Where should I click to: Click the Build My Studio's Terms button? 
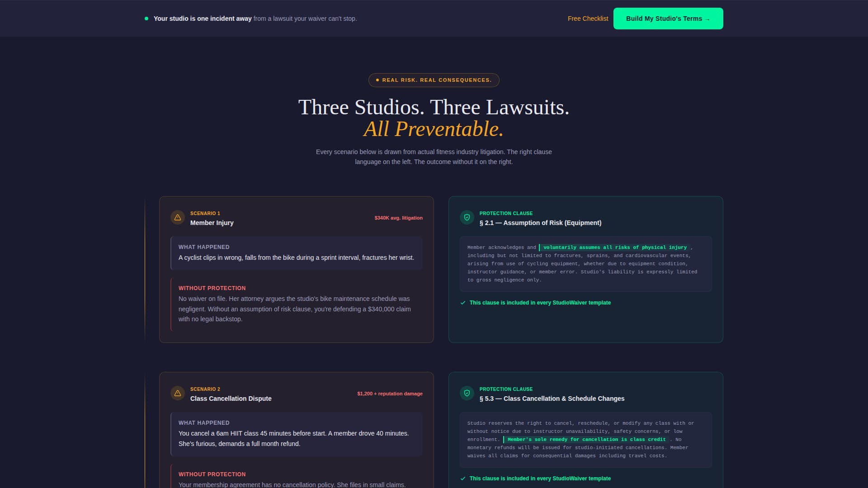pyautogui.click(x=668, y=19)
